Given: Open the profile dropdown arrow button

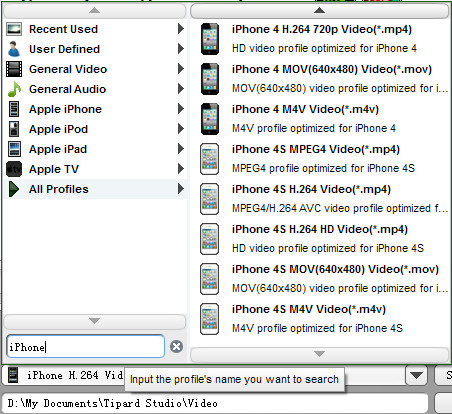Looking at the screenshot, I should pos(416,375).
